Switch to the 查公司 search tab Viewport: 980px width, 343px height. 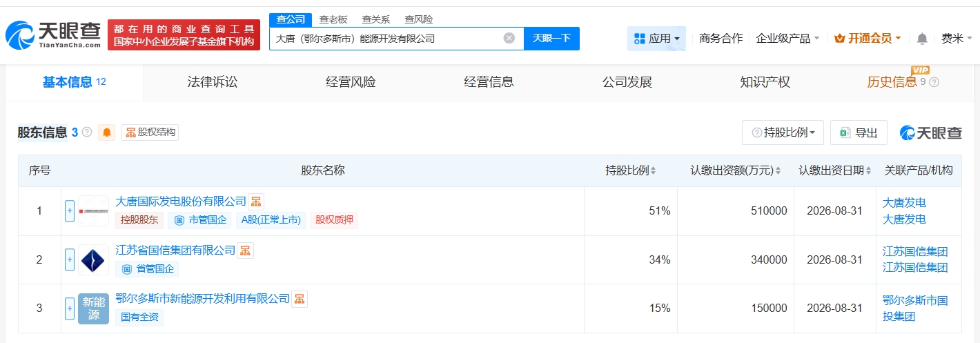click(291, 19)
